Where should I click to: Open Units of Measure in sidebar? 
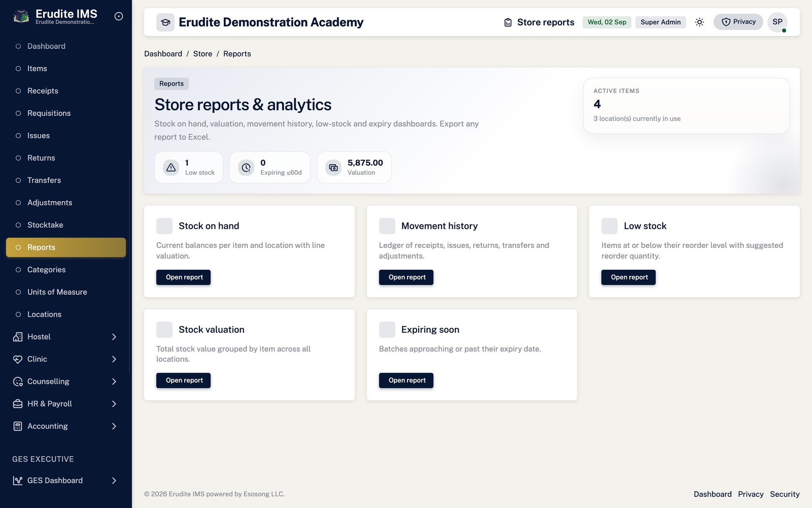point(66,292)
